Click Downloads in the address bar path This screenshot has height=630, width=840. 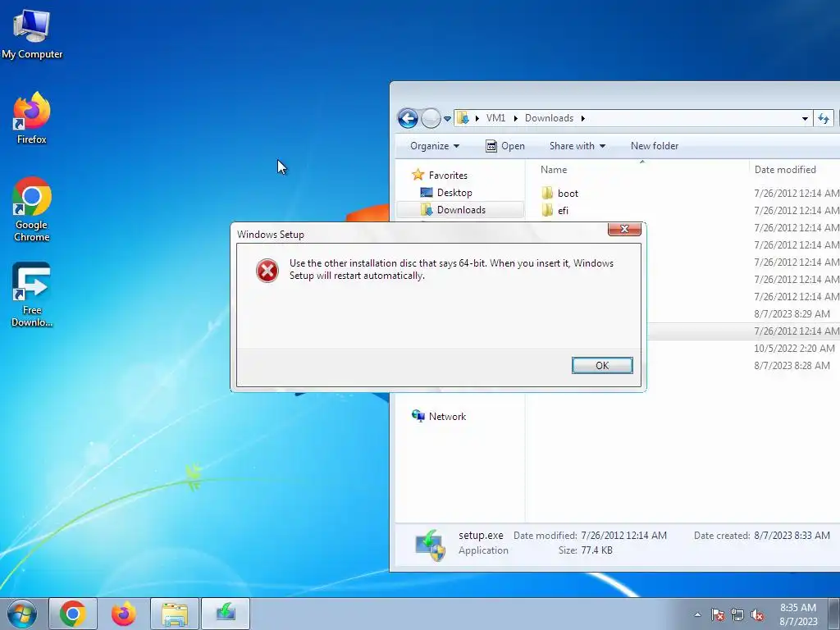[549, 118]
